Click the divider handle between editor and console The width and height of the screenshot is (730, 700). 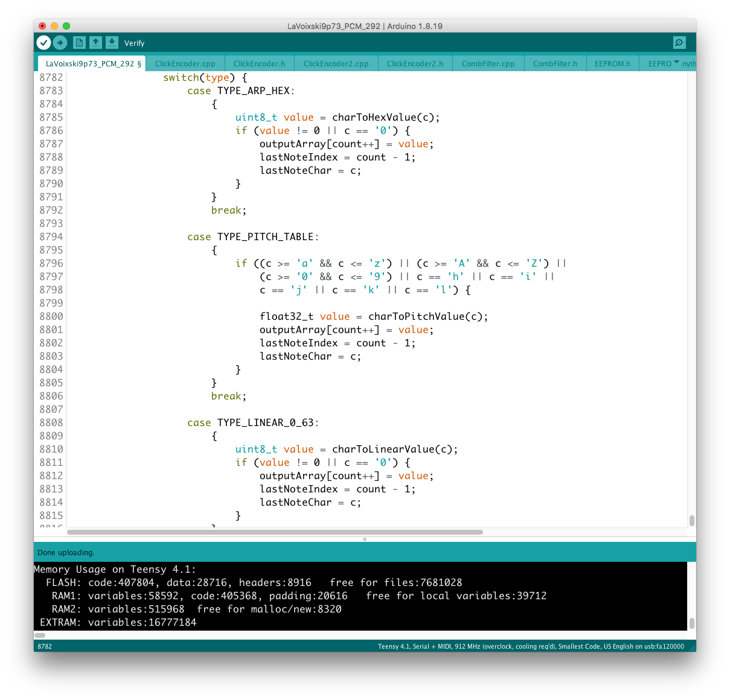(x=365, y=539)
